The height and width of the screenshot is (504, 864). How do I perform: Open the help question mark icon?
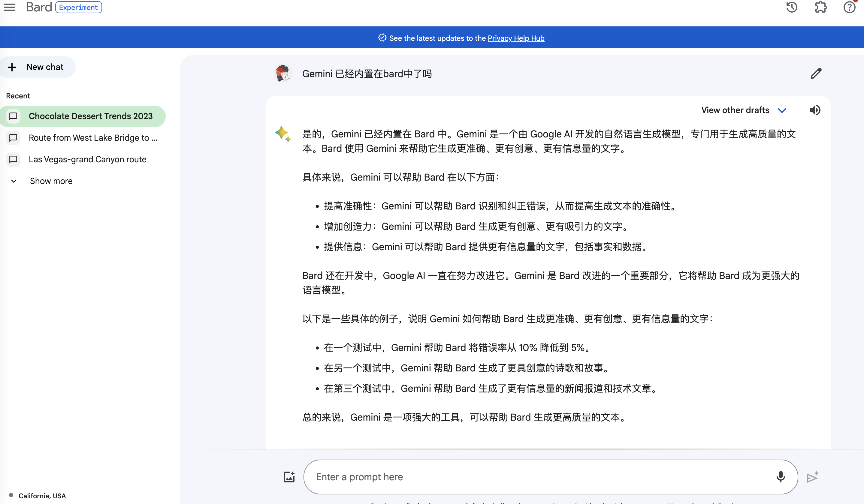849,7
